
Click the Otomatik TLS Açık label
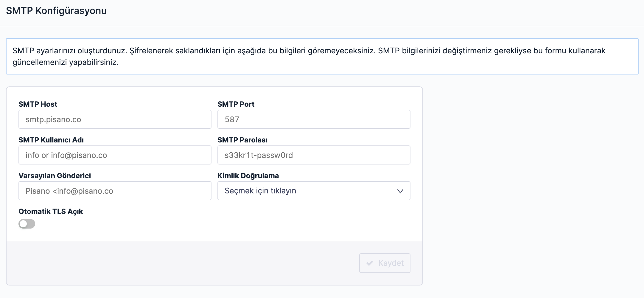[x=51, y=211]
